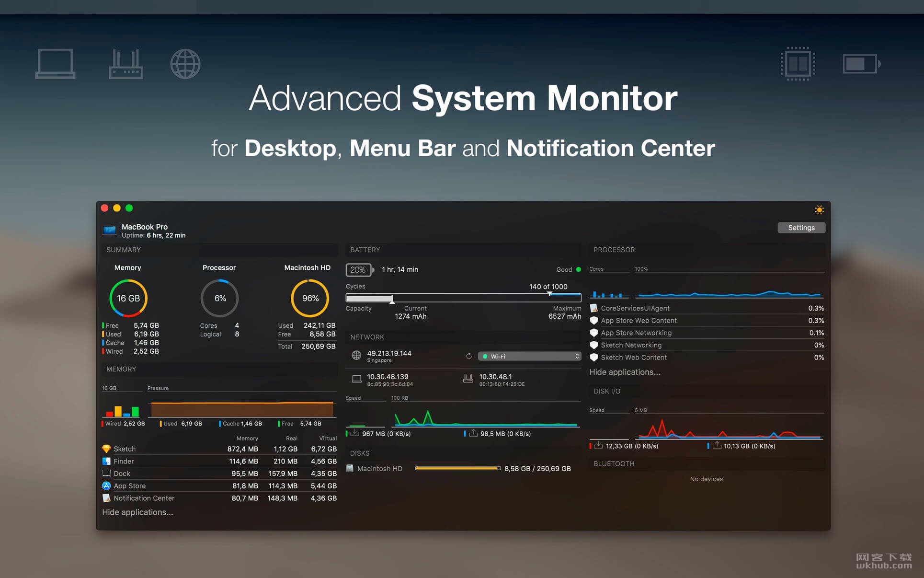
Task: Click the Sketch app icon in memory list
Action: [x=106, y=449]
